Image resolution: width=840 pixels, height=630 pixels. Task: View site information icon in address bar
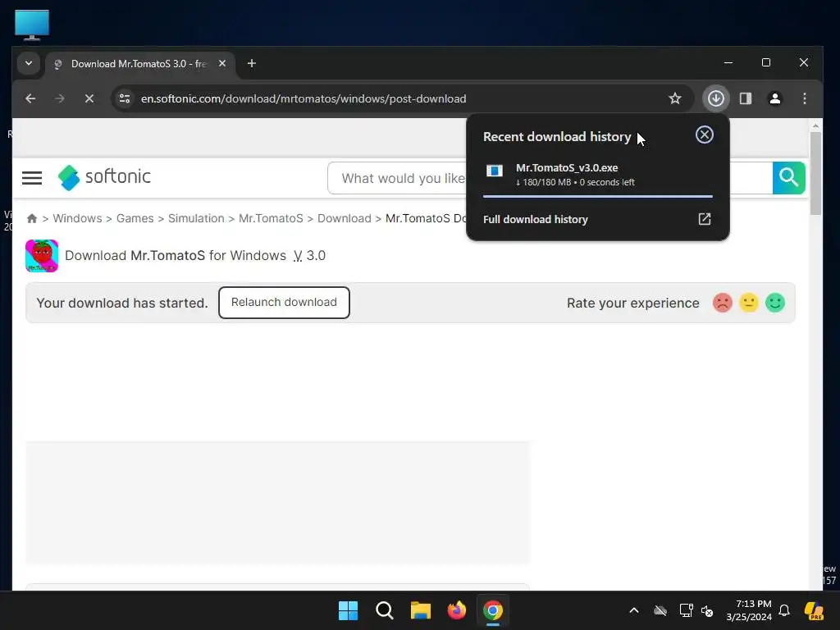(125, 98)
